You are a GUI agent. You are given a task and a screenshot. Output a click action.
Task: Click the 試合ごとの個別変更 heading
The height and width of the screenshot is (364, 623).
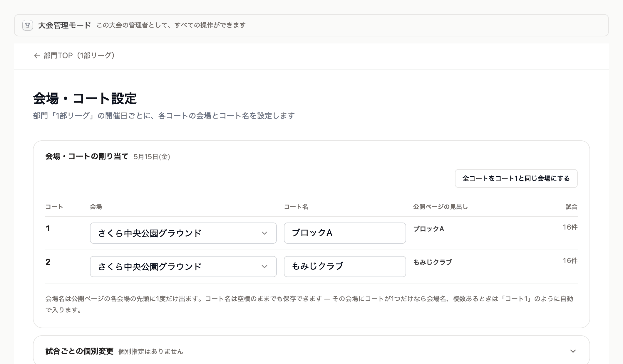click(79, 351)
